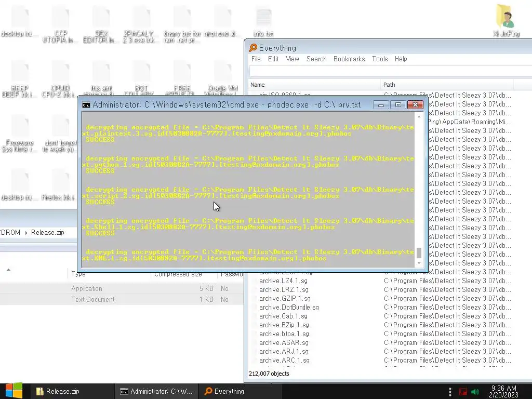
Task: Select the BEEP BEEP desktop shortcut
Action: 20,79
